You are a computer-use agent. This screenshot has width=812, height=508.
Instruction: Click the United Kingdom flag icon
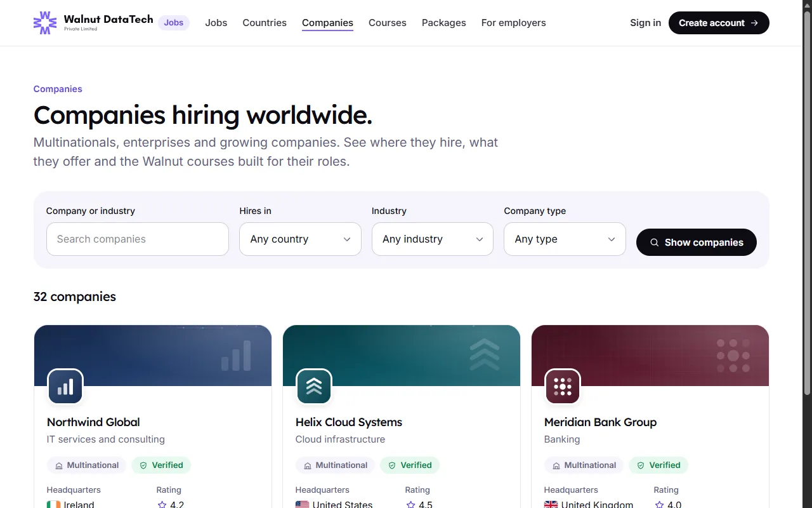pos(551,505)
